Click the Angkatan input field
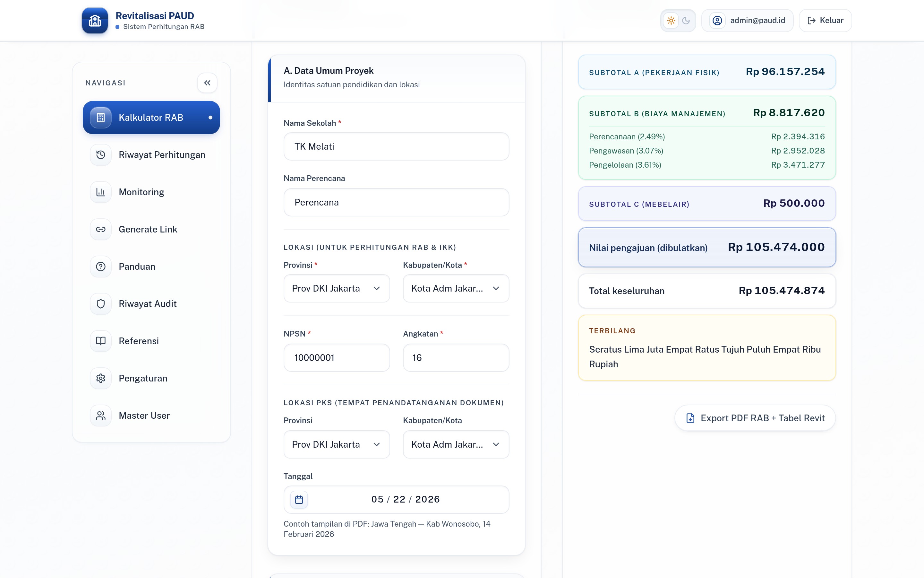The width and height of the screenshot is (924, 578). click(456, 357)
